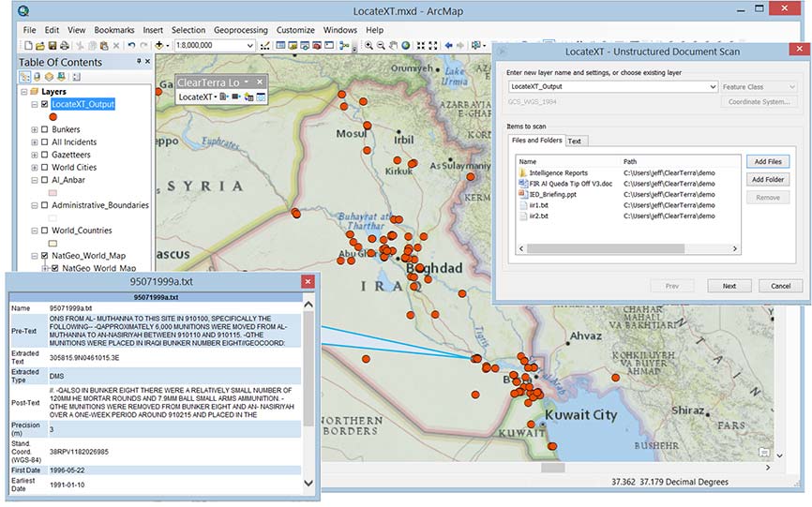The height and width of the screenshot is (507, 812).
Task: Click the Full Extent globe icon
Action: pos(405,46)
